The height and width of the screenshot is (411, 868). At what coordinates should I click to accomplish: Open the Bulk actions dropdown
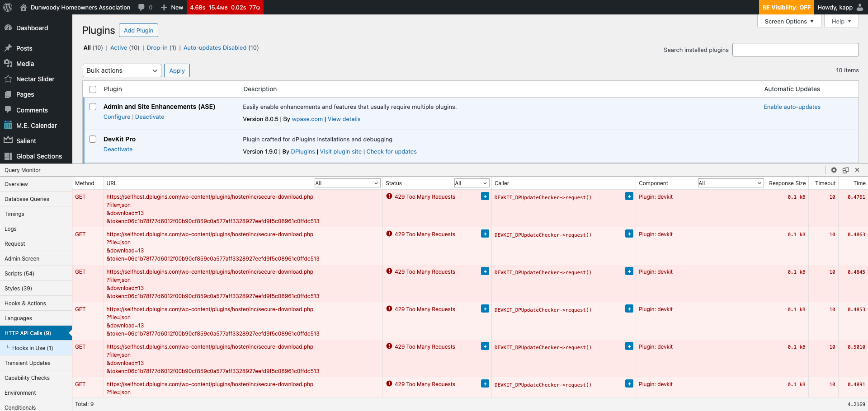tap(122, 70)
